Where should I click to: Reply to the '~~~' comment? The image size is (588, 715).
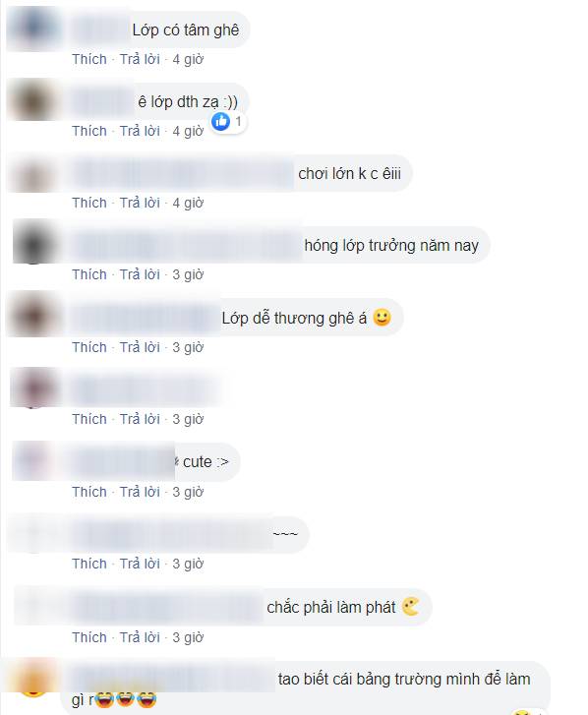tap(140, 564)
